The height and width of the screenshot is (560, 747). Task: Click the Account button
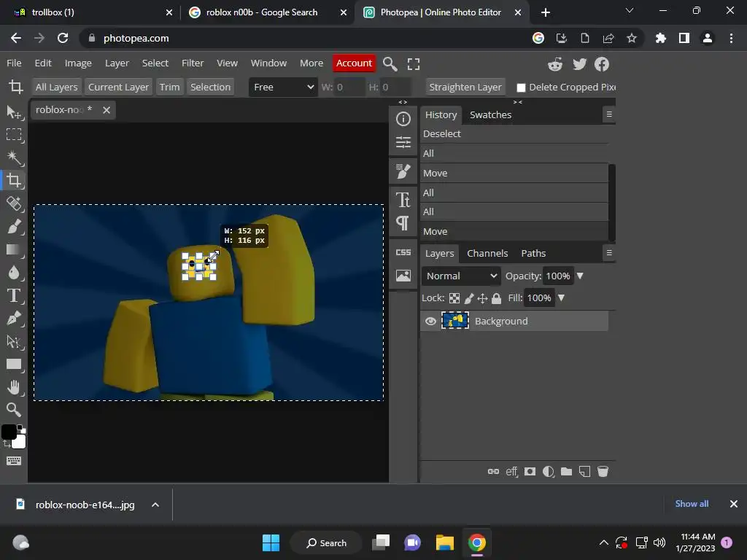(354, 63)
